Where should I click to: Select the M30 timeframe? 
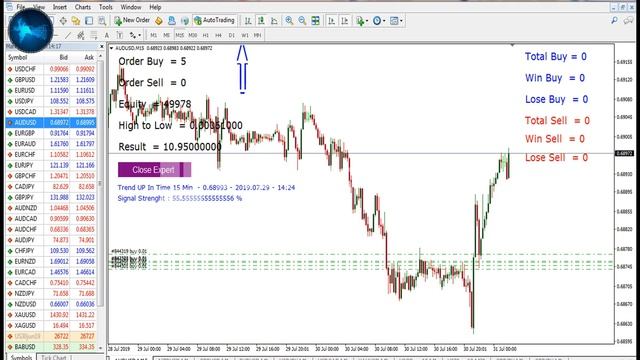[x=193, y=36]
